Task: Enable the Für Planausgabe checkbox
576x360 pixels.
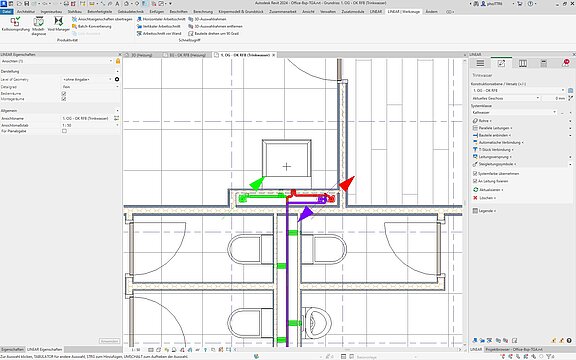Action: click(64, 131)
